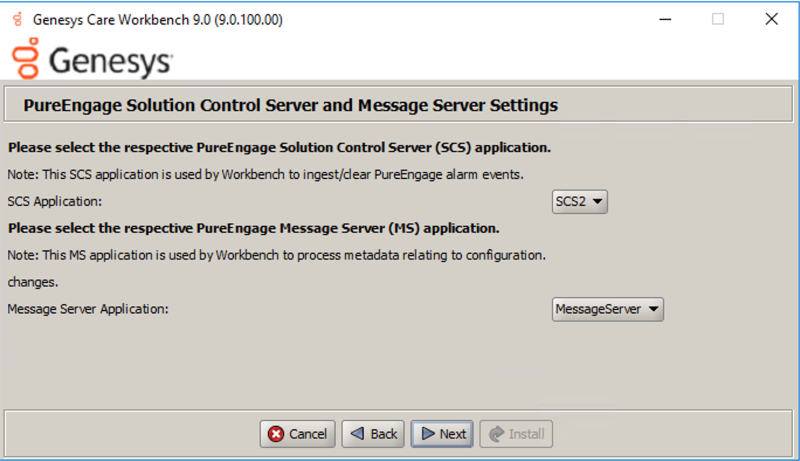Expand the Message Server Application dropdown
The width and height of the screenshot is (800, 461).
tap(607, 309)
